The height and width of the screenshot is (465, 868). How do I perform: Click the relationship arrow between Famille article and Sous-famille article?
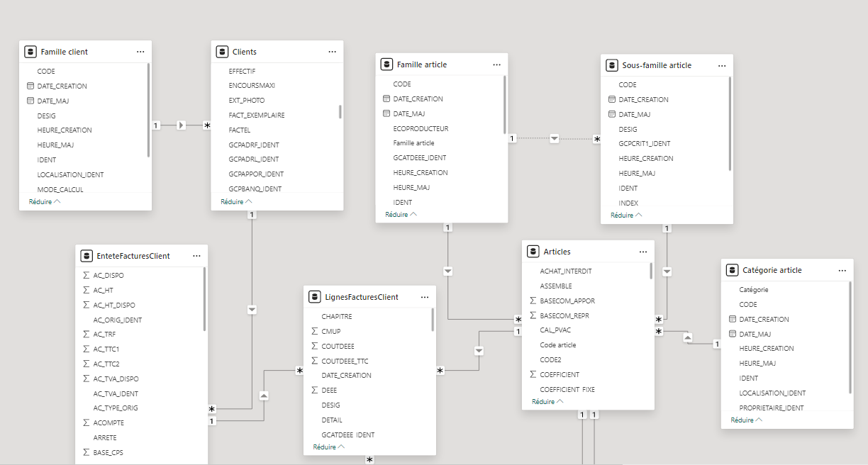[555, 138]
